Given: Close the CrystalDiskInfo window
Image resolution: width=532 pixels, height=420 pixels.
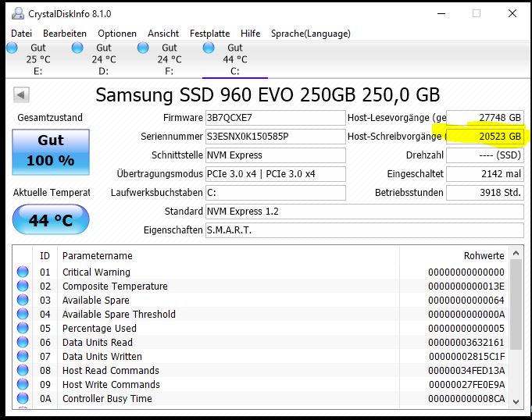Looking at the screenshot, I should [x=512, y=13].
